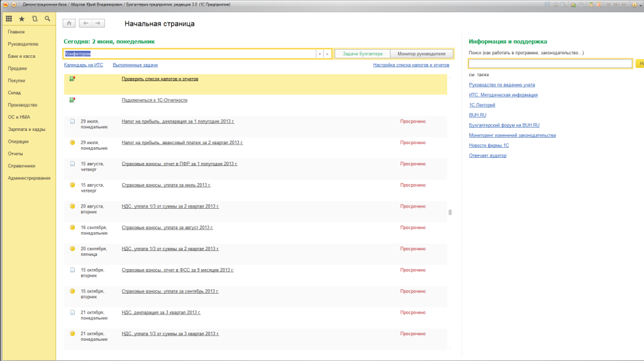Click 'Просрочено' status on ФСС report row
Viewport: 644px width, 361px height.
click(x=413, y=270)
